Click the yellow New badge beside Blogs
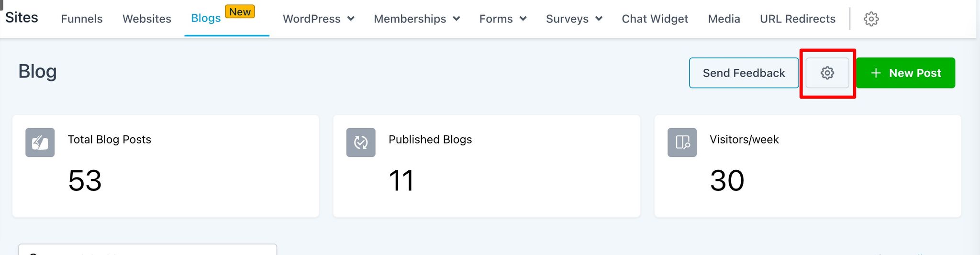This screenshot has height=255, width=980. pyautogui.click(x=240, y=12)
